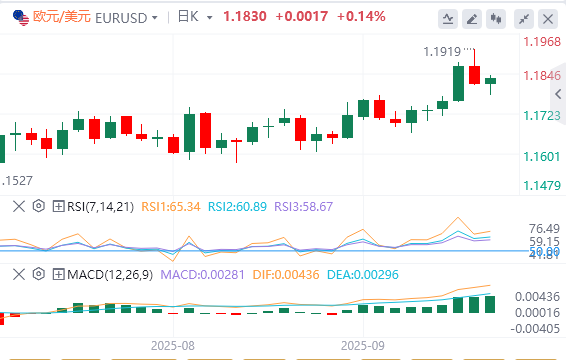Open RSI indicator settings

point(39,206)
